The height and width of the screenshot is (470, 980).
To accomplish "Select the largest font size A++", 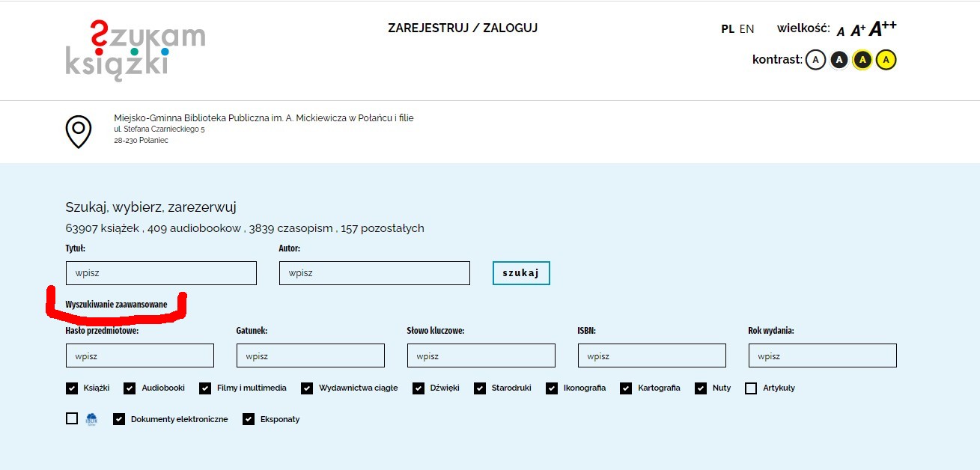I will click(882, 28).
